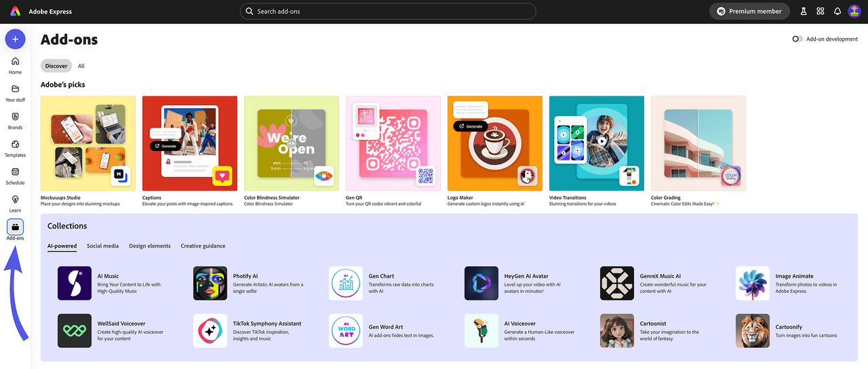Viewport: 868px width, 369px height.
Task: Open Your stuff folder icon
Action: coord(15,90)
